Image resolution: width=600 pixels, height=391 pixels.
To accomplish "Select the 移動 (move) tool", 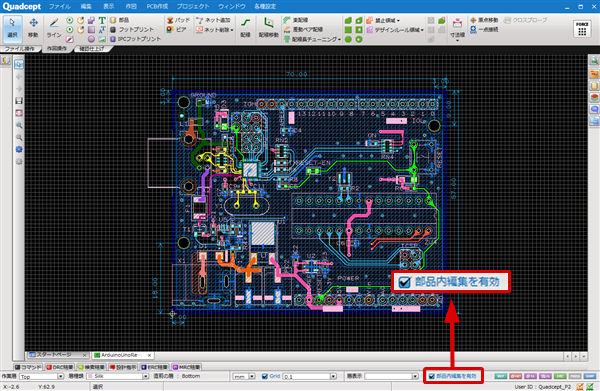I will click(33, 28).
